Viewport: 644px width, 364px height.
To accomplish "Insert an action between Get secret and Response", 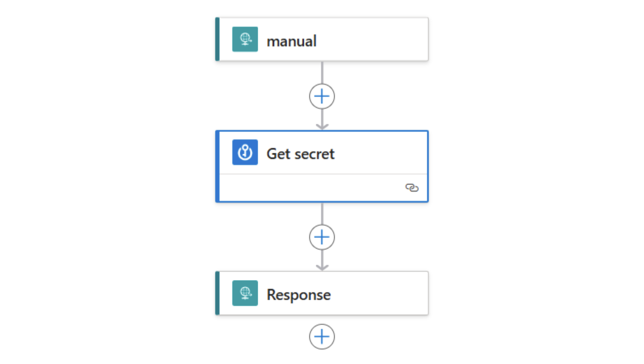I will (x=322, y=237).
